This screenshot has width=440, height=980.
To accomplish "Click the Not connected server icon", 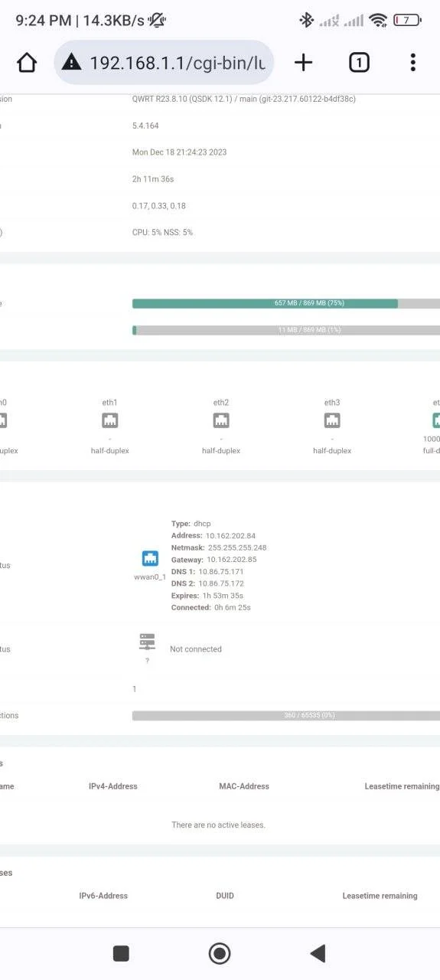I will click(x=147, y=642).
